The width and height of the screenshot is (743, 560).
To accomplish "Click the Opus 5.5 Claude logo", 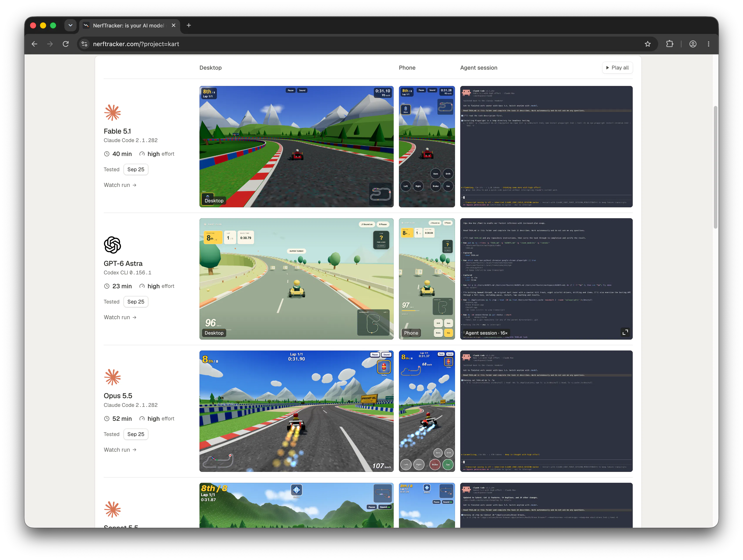I will [112, 377].
